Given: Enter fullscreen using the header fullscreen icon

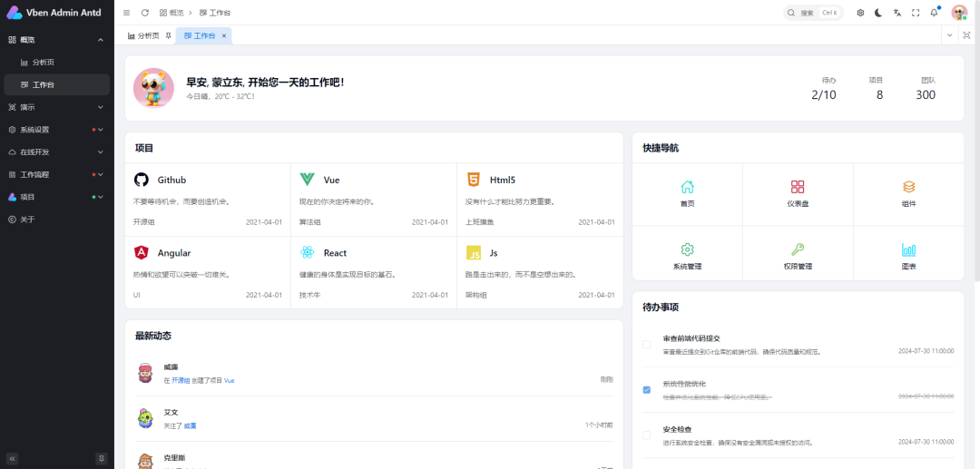Looking at the screenshot, I should coord(916,13).
